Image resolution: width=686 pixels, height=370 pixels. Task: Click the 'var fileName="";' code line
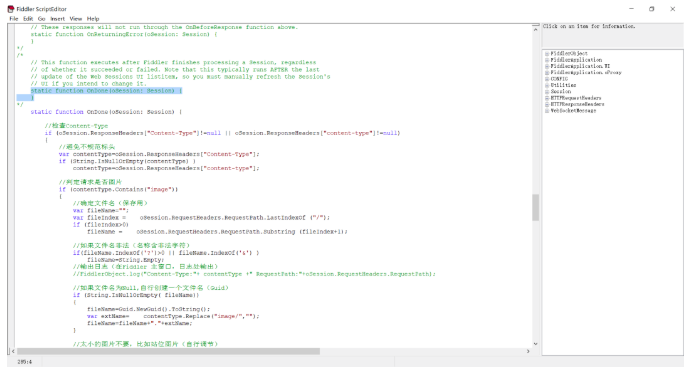[101, 210]
